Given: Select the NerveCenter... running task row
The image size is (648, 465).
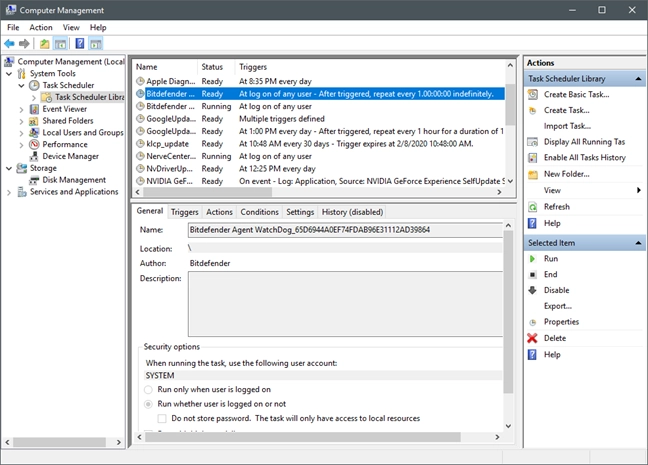Looking at the screenshot, I should tap(318, 156).
